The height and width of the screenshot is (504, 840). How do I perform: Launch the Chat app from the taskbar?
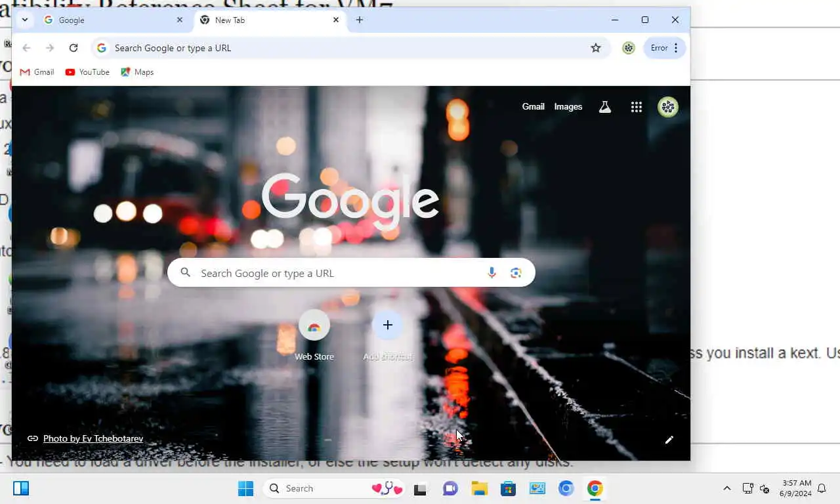click(x=450, y=488)
